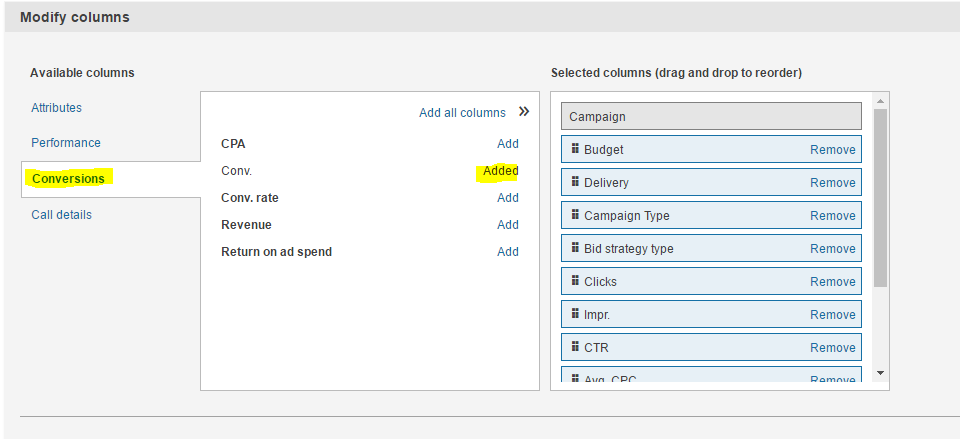Viewport: 960px width, 439px height.
Task: Remove the CTR column
Action: pos(833,348)
